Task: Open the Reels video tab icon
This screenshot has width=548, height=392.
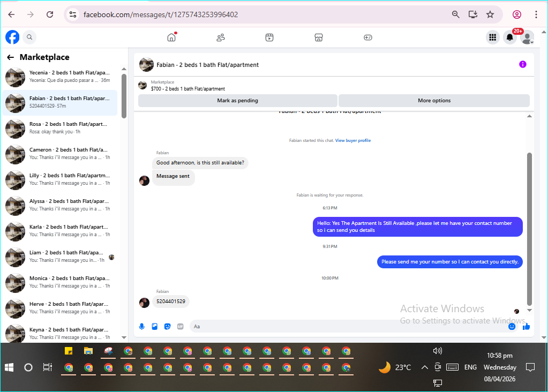Action: click(269, 37)
